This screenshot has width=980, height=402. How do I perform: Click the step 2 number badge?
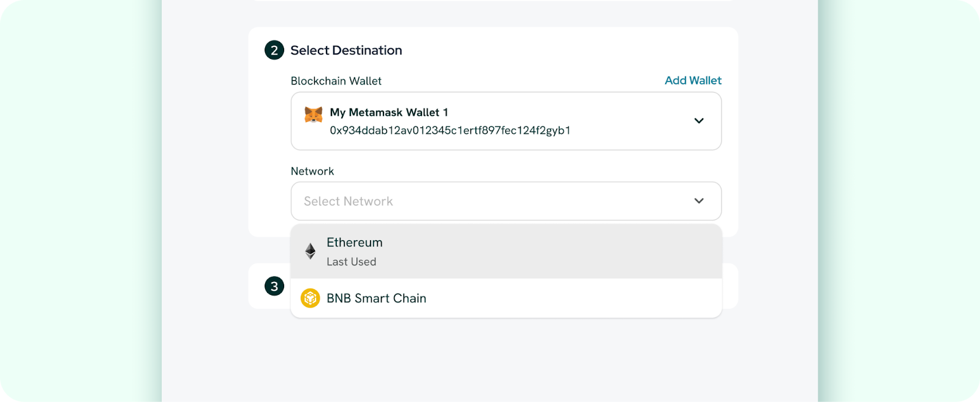pyautogui.click(x=274, y=50)
